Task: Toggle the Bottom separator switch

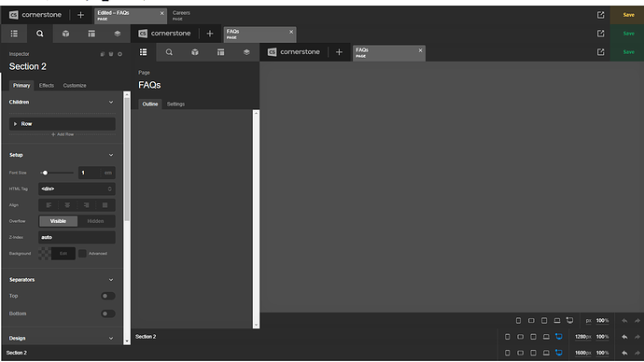Action: pos(108,313)
